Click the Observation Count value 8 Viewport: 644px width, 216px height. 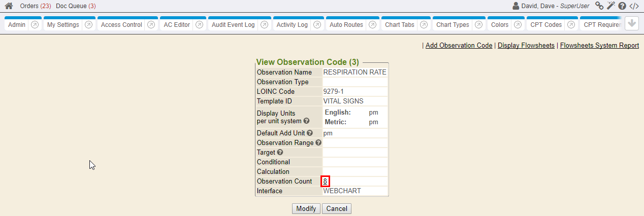click(x=325, y=182)
